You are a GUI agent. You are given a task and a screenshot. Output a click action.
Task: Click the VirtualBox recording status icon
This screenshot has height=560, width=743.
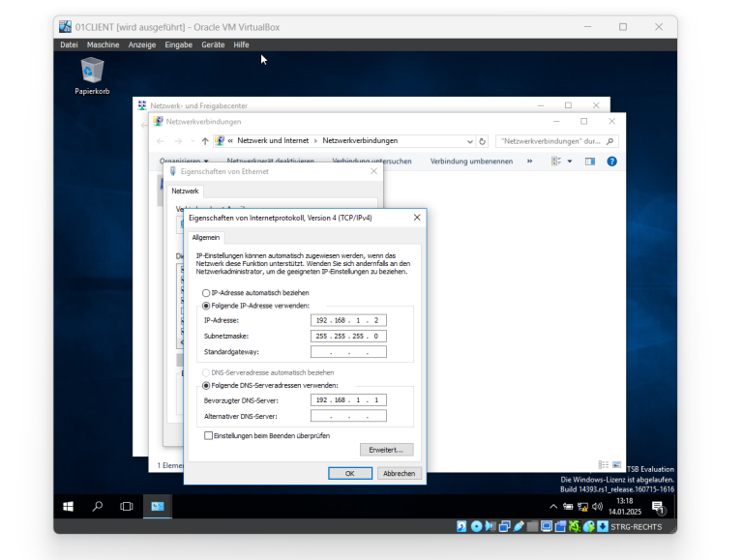click(x=560, y=526)
